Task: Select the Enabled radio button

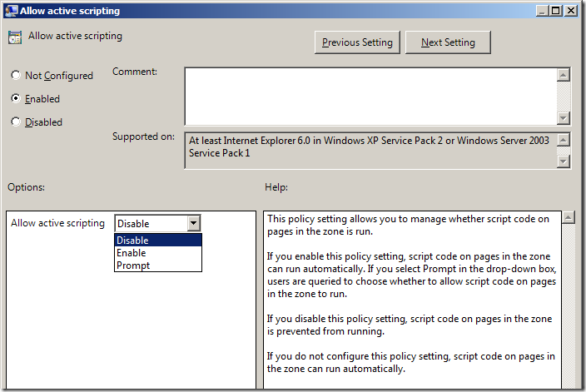Action: coord(15,98)
